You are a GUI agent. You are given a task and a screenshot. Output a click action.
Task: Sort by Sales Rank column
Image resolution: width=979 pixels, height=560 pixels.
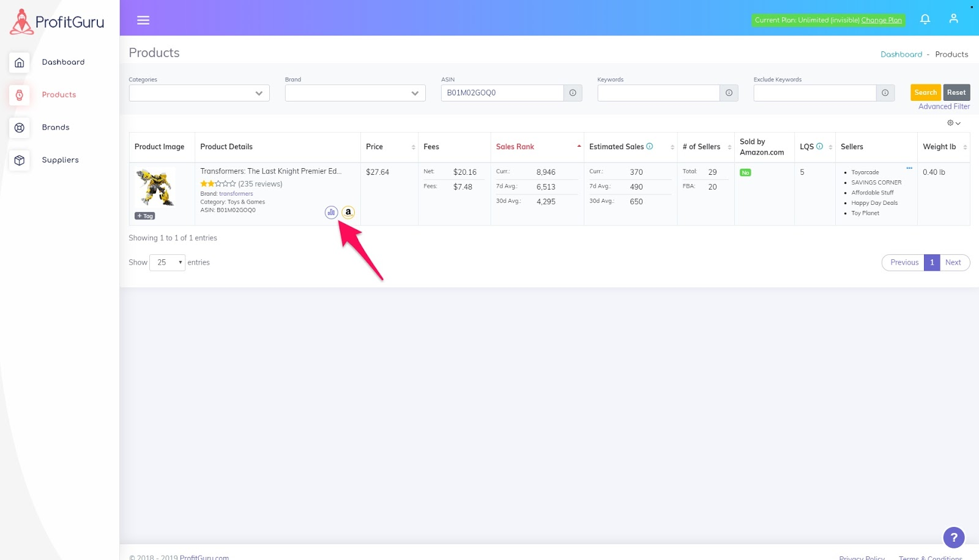point(537,147)
